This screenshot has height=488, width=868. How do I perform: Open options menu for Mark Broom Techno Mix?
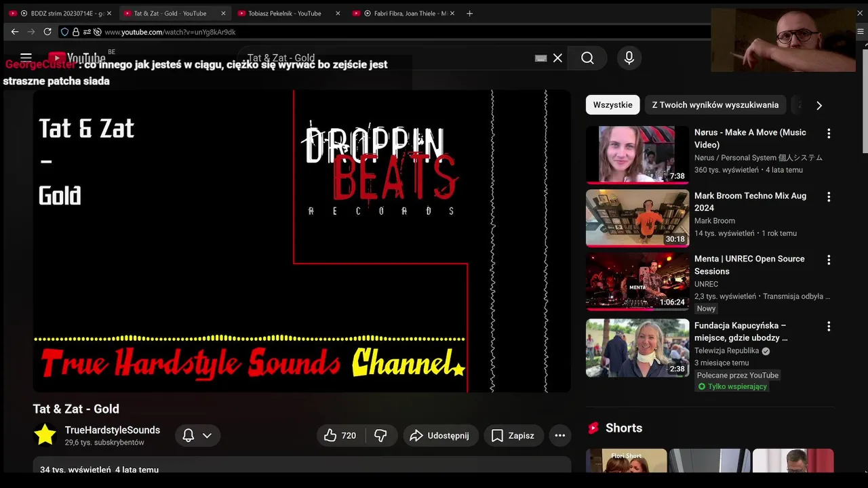tap(828, 197)
